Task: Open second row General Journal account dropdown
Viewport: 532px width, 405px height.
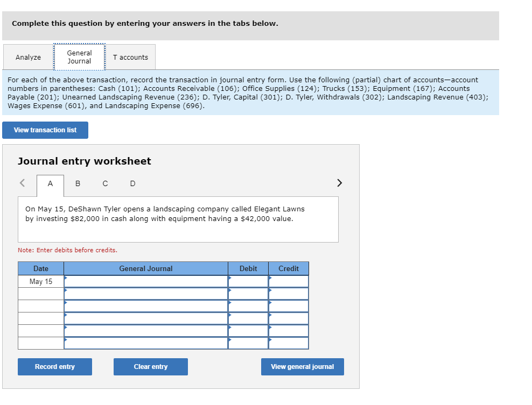Action: click(146, 294)
